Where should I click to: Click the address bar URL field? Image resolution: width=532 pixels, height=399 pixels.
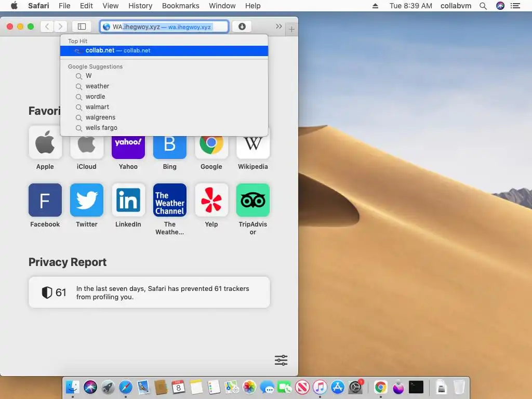point(164,26)
